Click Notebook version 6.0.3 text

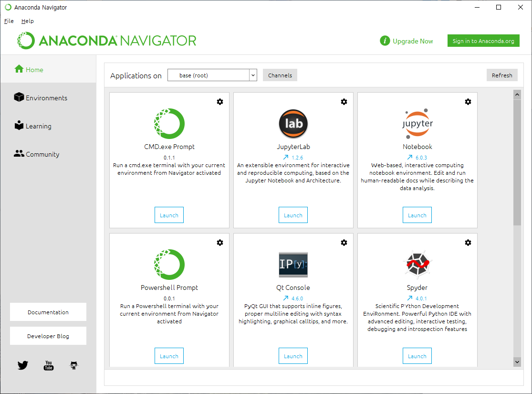(421, 158)
